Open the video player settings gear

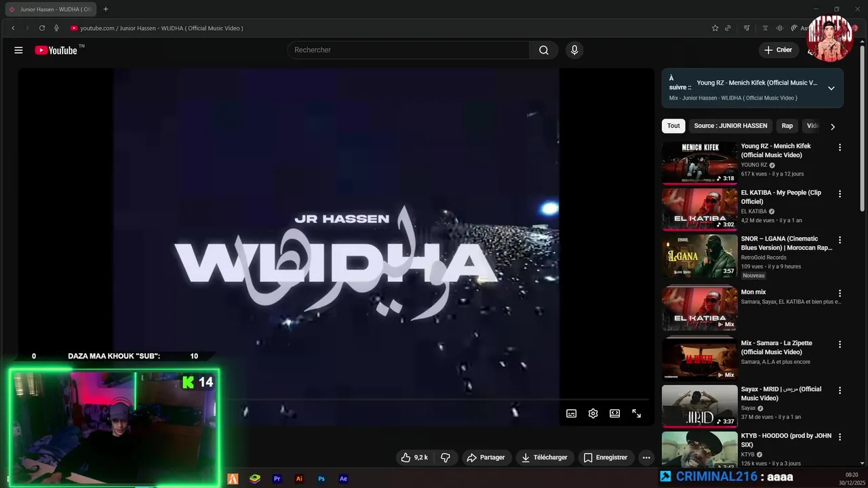(x=593, y=413)
